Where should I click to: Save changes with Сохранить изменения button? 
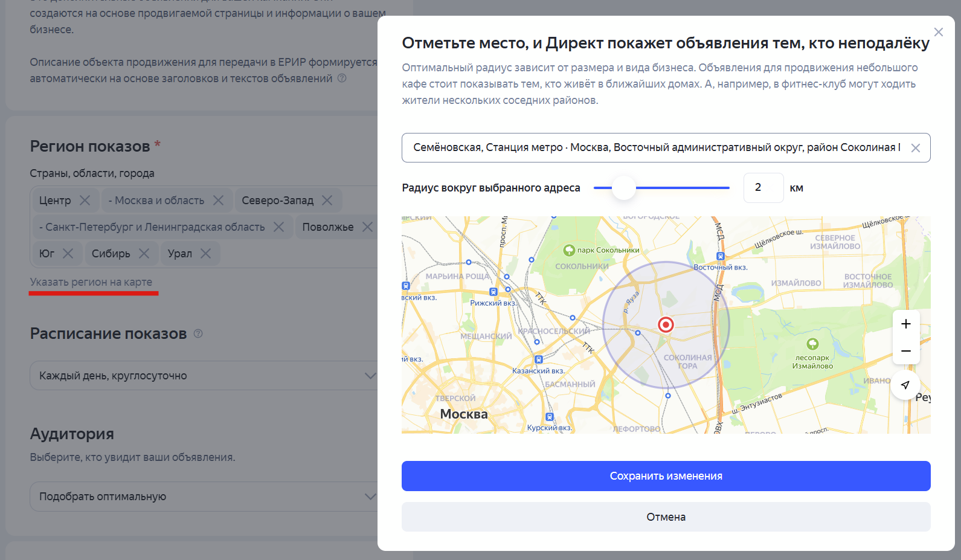pyautogui.click(x=666, y=476)
